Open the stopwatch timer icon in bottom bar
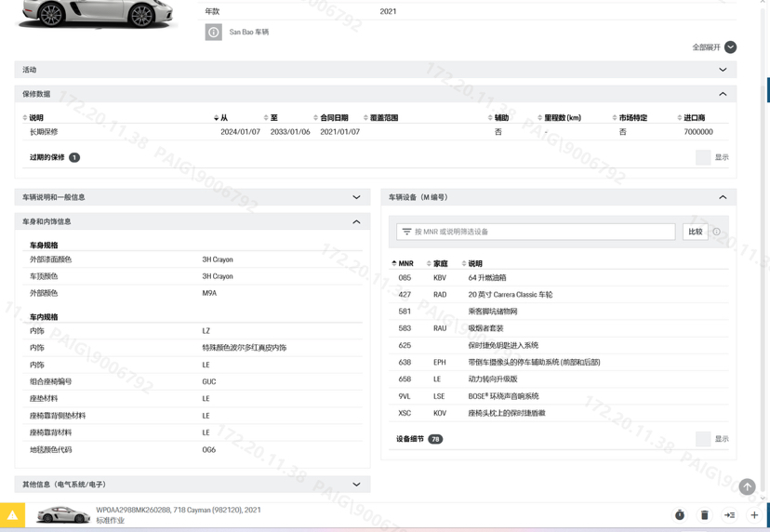Screen dimensions: 770x532 tap(680, 515)
